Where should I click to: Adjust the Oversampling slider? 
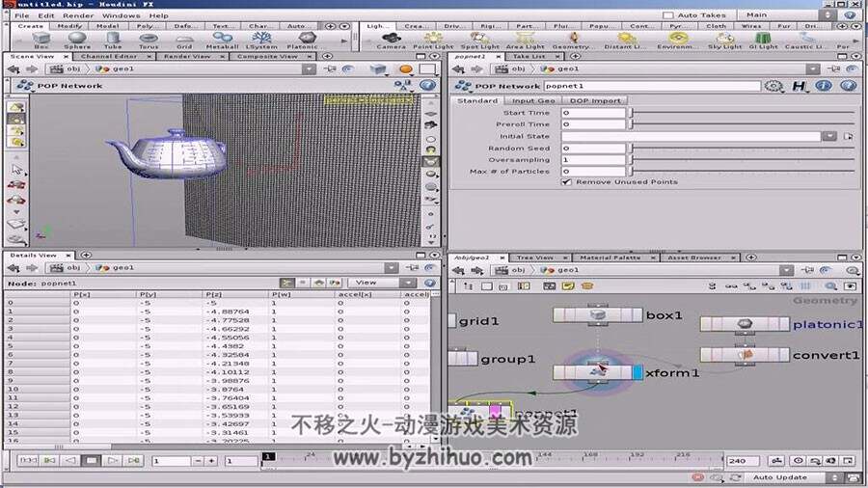(x=743, y=160)
